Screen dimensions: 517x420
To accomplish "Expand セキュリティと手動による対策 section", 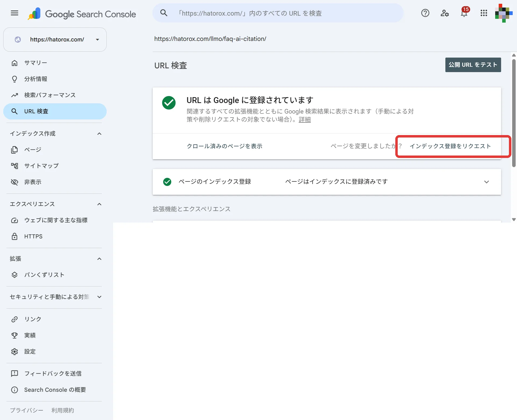I will coord(99,297).
